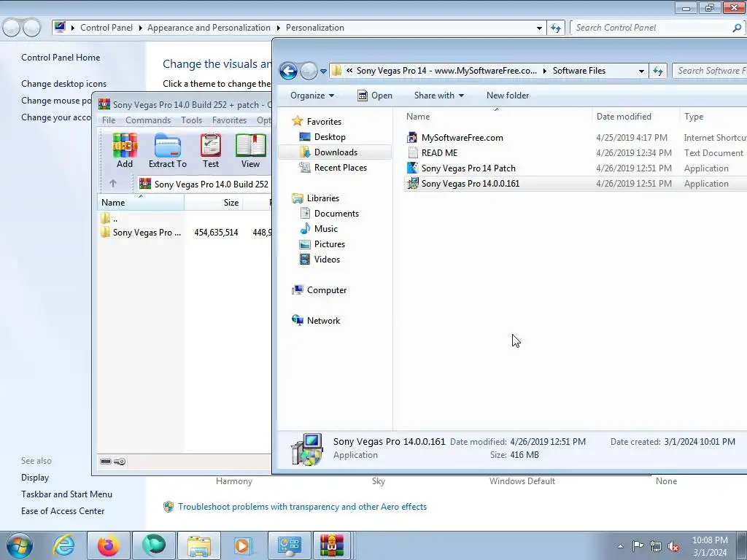Click Search Software Files field
Screen dimensions: 747x560
(x=710, y=71)
